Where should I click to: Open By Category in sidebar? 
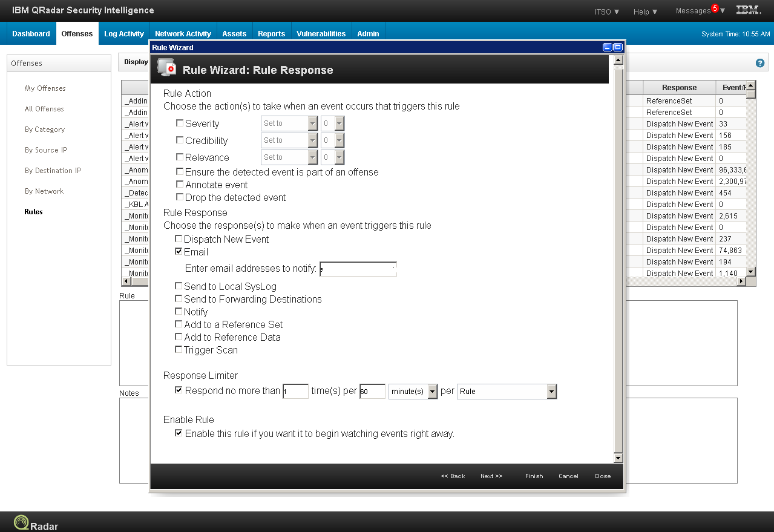click(45, 130)
